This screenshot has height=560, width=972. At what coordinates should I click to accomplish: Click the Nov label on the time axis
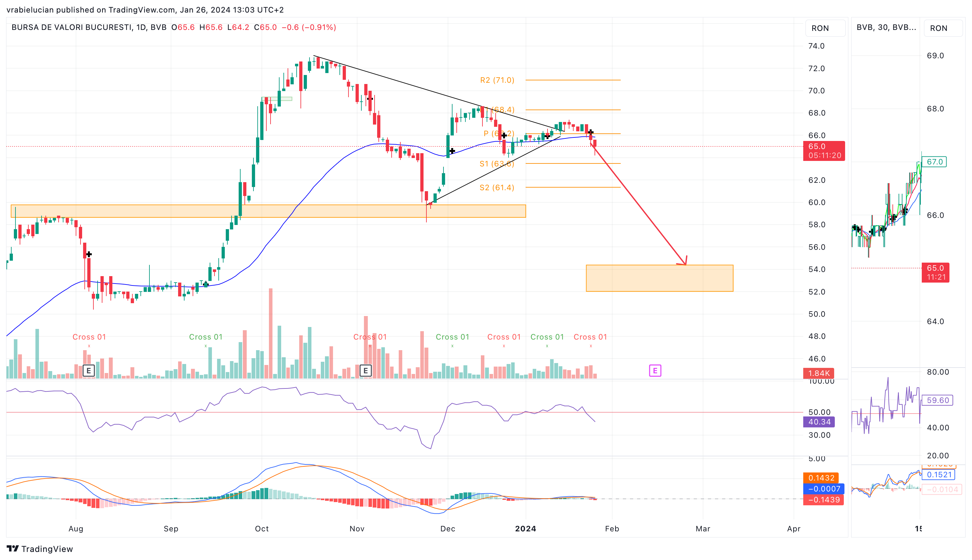tap(357, 529)
